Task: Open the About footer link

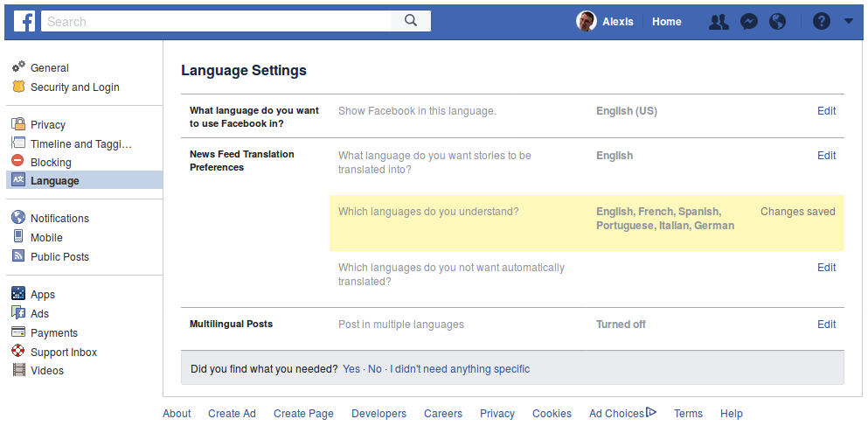Action: click(177, 413)
